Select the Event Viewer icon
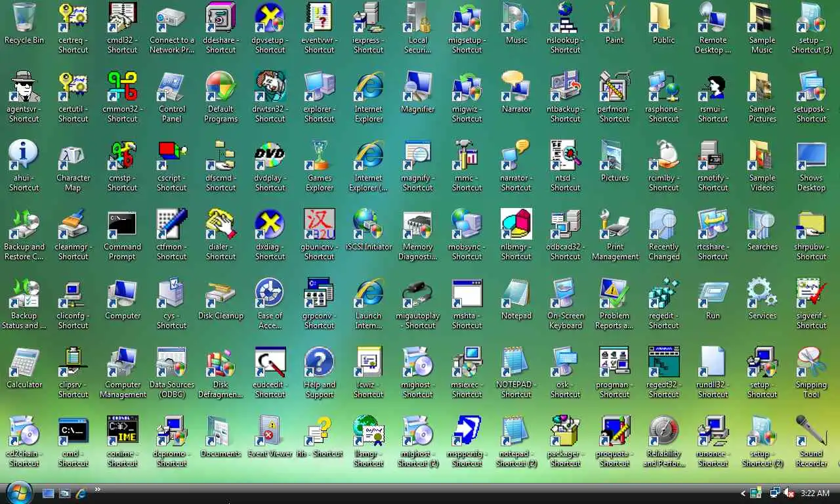Viewport: 840px width, 504px height. (270, 431)
